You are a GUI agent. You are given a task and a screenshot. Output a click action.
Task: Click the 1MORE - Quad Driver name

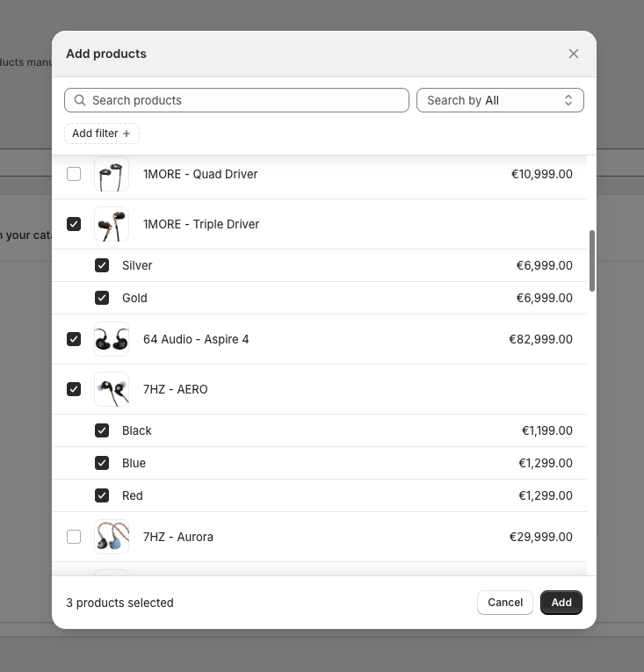200,174
